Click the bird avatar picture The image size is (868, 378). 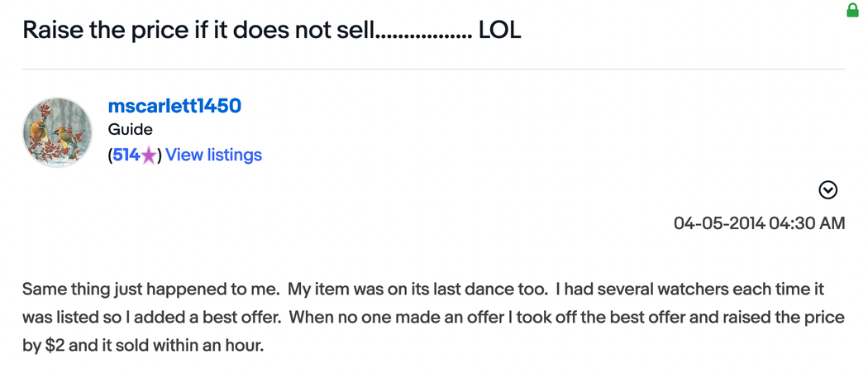(x=57, y=132)
